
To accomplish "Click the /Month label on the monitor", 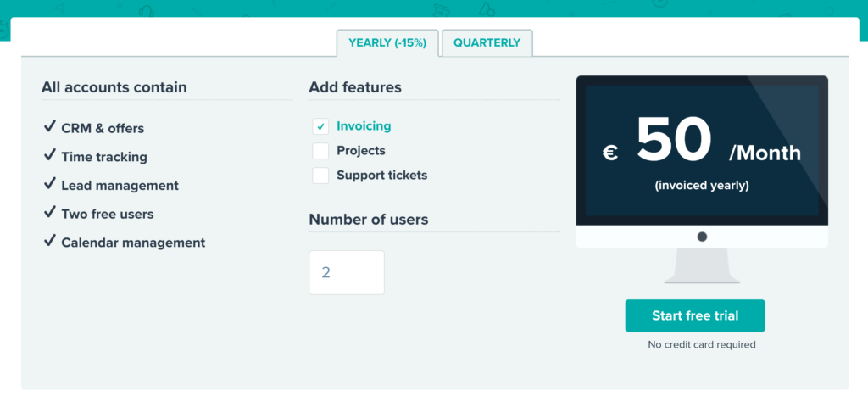I will (765, 153).
